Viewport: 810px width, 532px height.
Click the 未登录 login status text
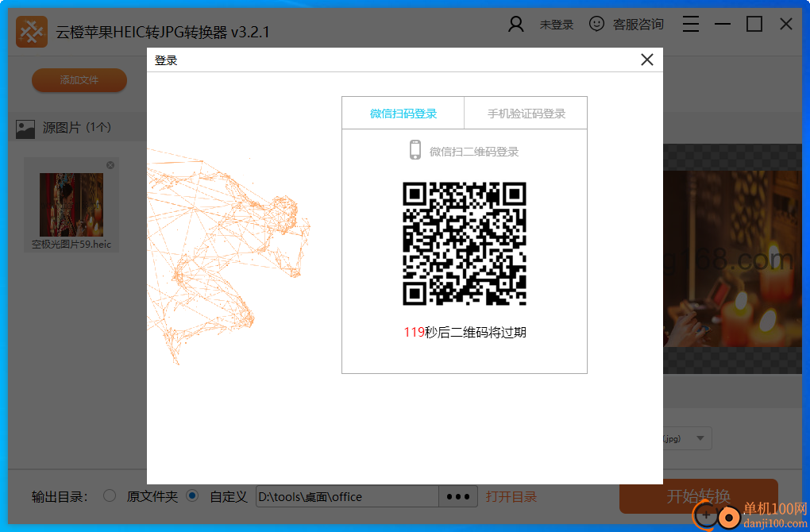[x=557, y=25]
